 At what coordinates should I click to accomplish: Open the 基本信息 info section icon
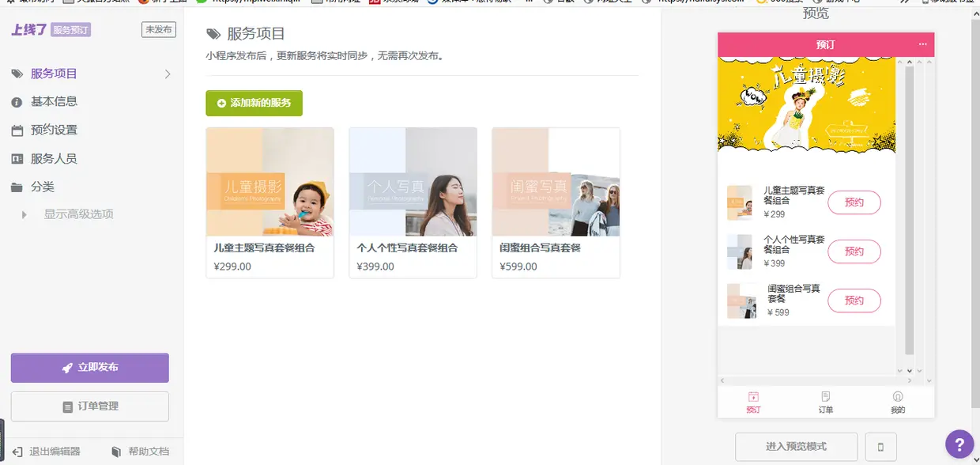tap(17, 101)
